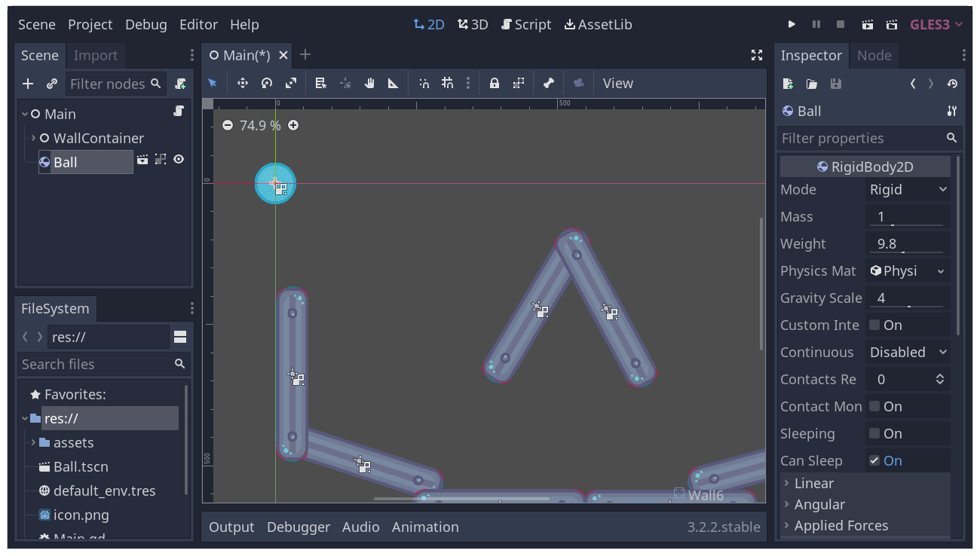Open the Mode dropdown set to Rigid
This screenshot has width=980, height=556.
click(x=908, y=190)
